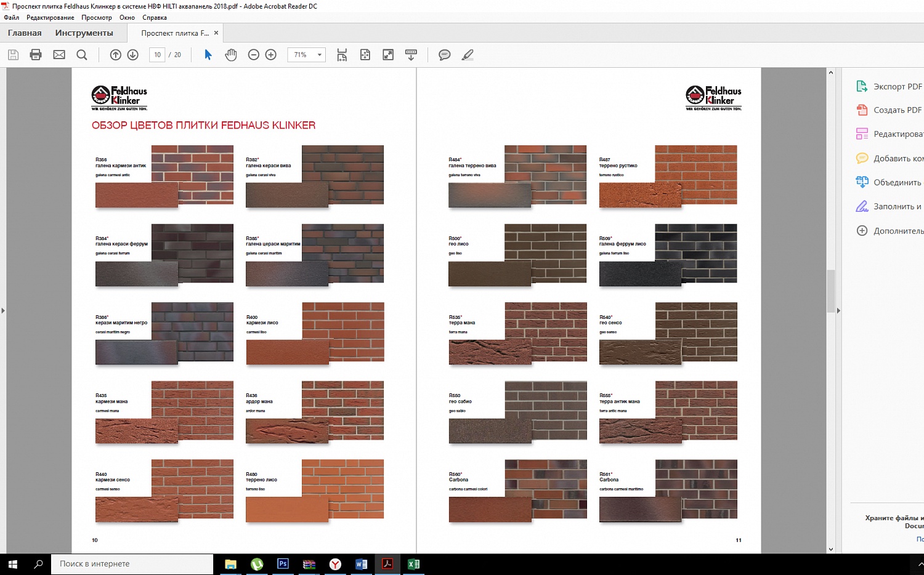The height and width of the screenshot is (575, 924).
Task: Open Edit PDF tool in right pane
Action: pyautogui.click(x=890, y=134)
